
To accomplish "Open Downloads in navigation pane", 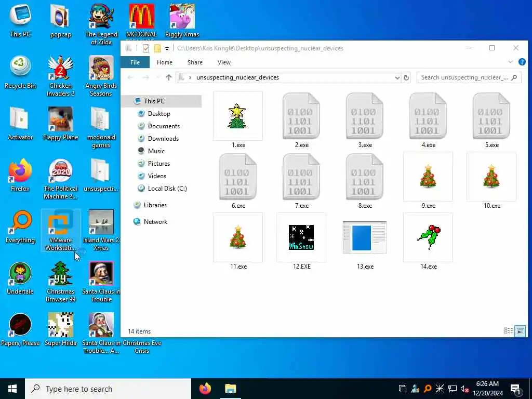I will pos(163,138).
